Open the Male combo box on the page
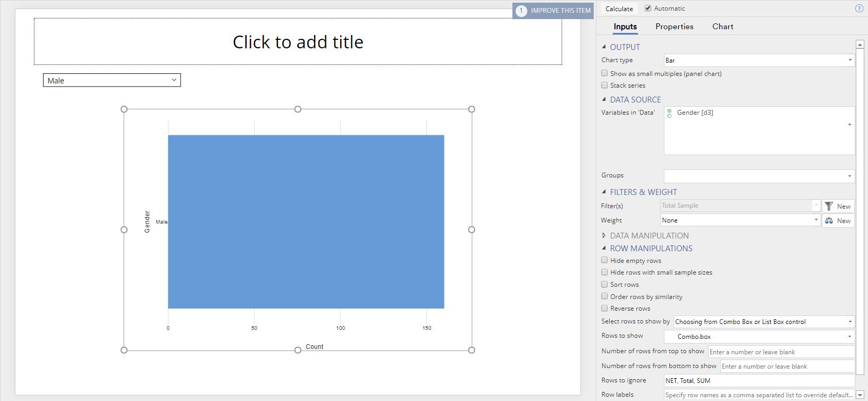Image resolution: width=868 pixels, height=401 pixels. [x=112, y=80]
